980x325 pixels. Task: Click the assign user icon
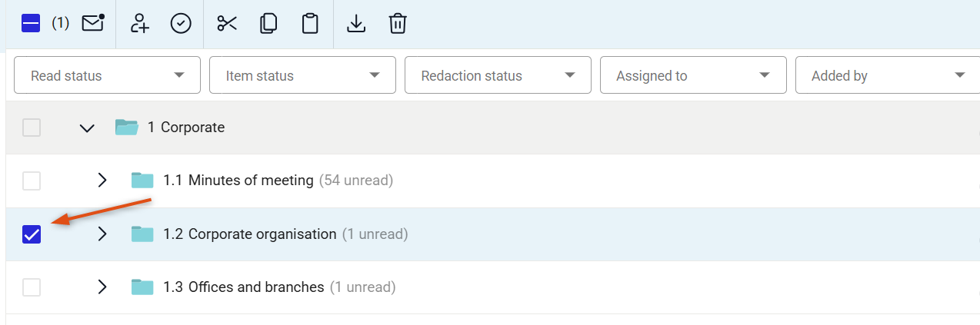click(139, 24)
